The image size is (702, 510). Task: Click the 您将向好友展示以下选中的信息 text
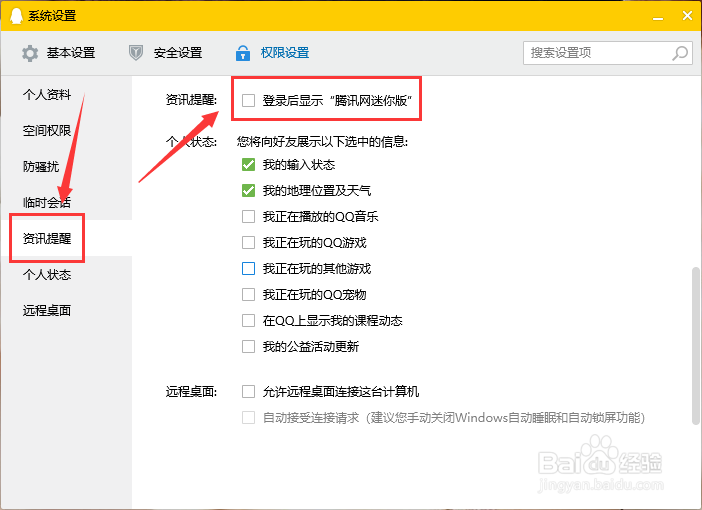[322, 142]
